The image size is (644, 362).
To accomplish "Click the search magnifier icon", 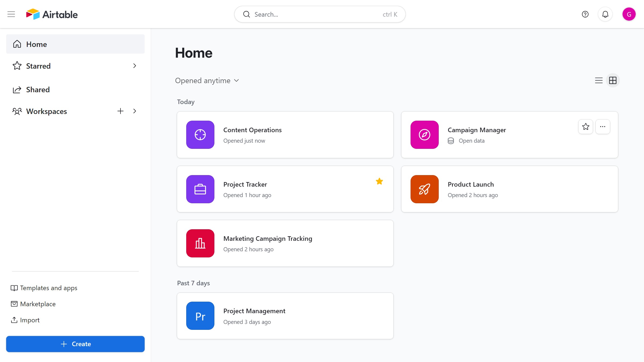I will click(x=246, y=14).
